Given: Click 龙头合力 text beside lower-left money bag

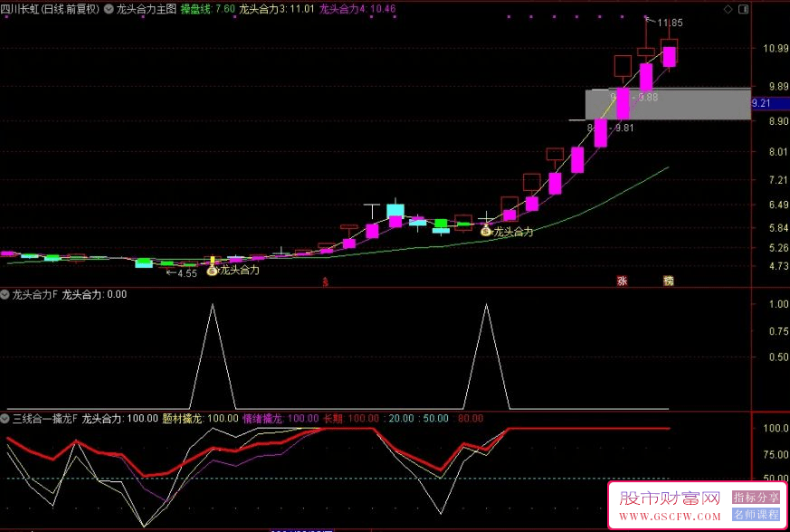Looking at the screenshot, I should 240,270.
